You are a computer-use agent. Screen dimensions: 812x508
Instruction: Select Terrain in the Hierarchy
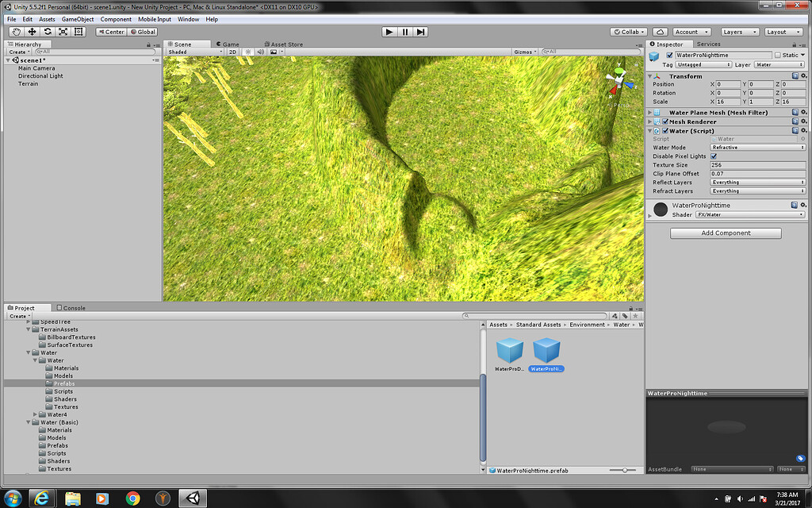29,83
